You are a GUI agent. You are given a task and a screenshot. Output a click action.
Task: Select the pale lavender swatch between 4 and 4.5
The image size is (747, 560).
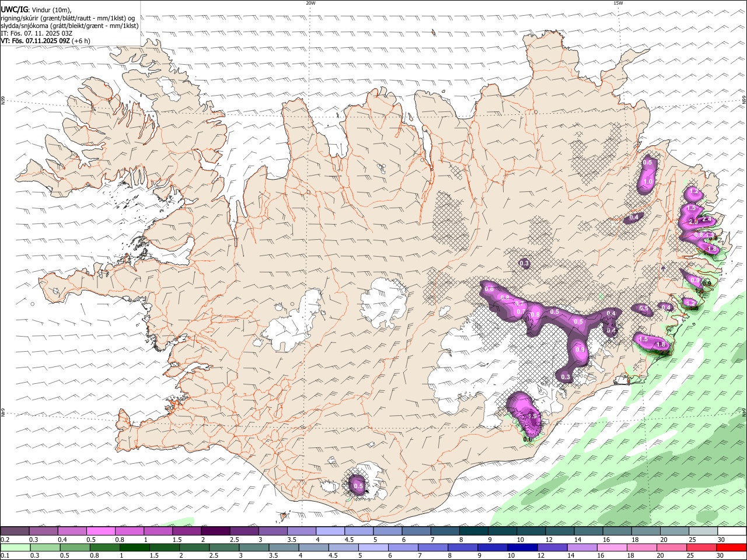(330, 531)
